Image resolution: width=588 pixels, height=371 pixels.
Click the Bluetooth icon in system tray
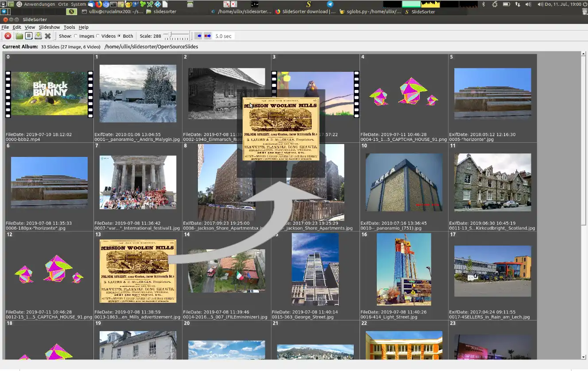484,4
